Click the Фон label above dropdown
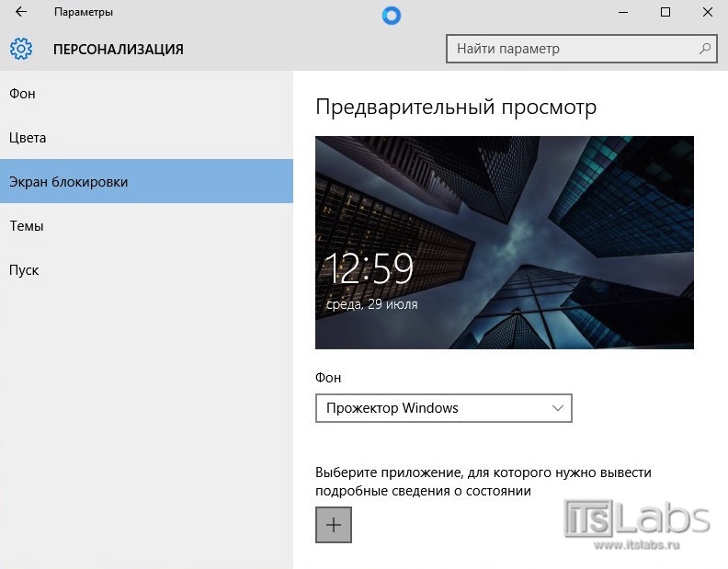The image size is (728, 569). pyautogui.click(x=328, y=378)
